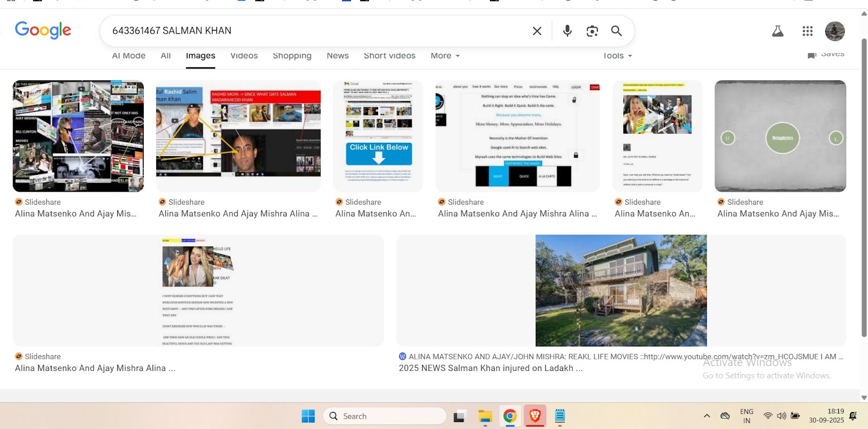Viewport: 868px width, 429px height.
Task: Show hidden system tray icons
Action: (x=706, y=416)
